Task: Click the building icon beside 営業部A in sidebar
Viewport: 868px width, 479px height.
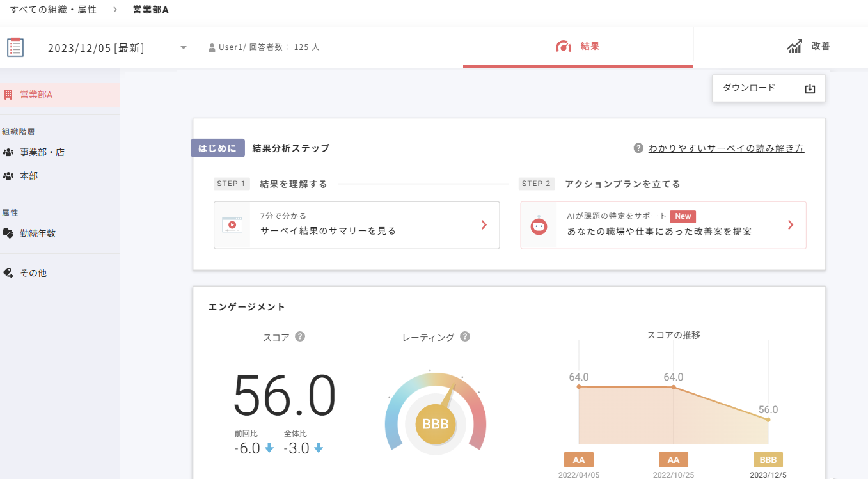Action: [x=8, y=95]
